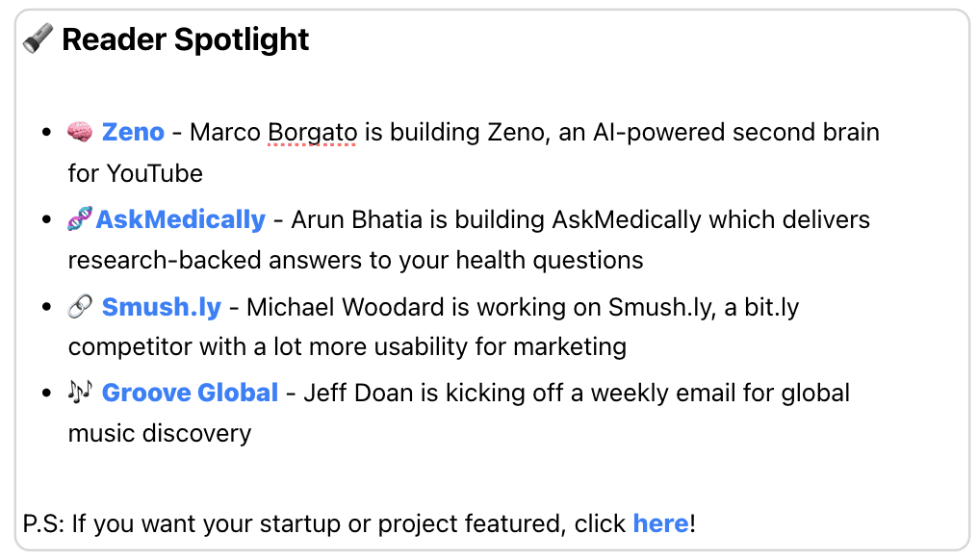Open the Groove Global link
This screenshot has height=560, width=978.
pyautogui.click(x=190, y=393)
